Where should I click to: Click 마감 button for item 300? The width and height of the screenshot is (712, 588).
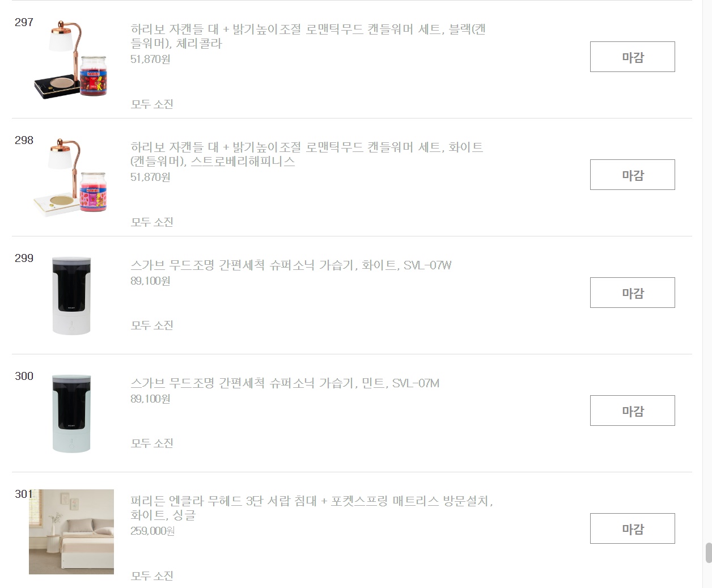pos(633,411)
